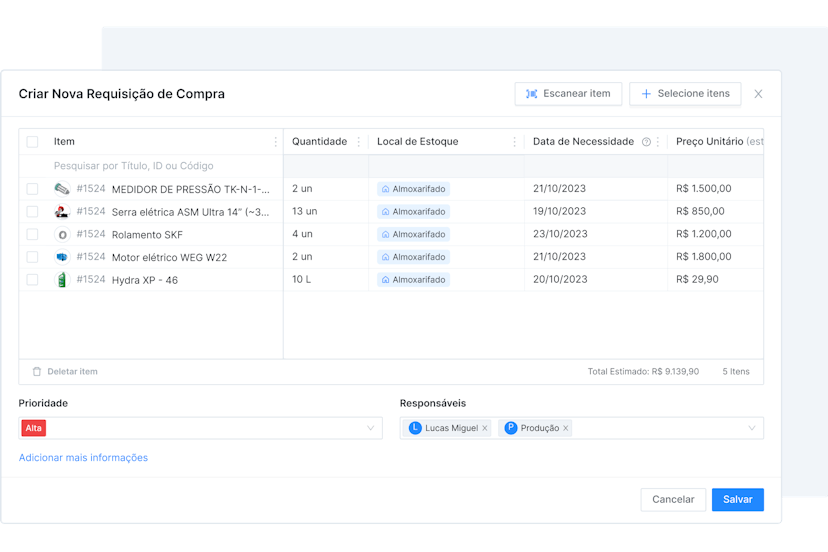Click the Cancelar button

(x=673, y=499)
